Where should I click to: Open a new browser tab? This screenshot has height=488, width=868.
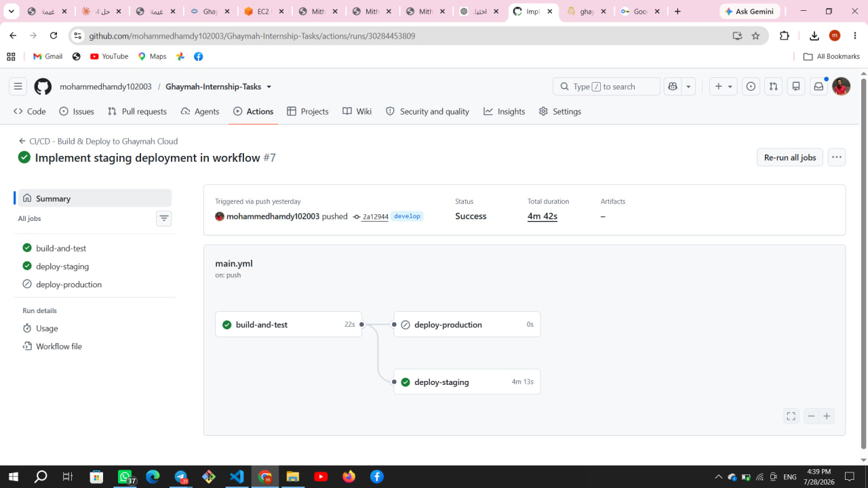(677, 12)
